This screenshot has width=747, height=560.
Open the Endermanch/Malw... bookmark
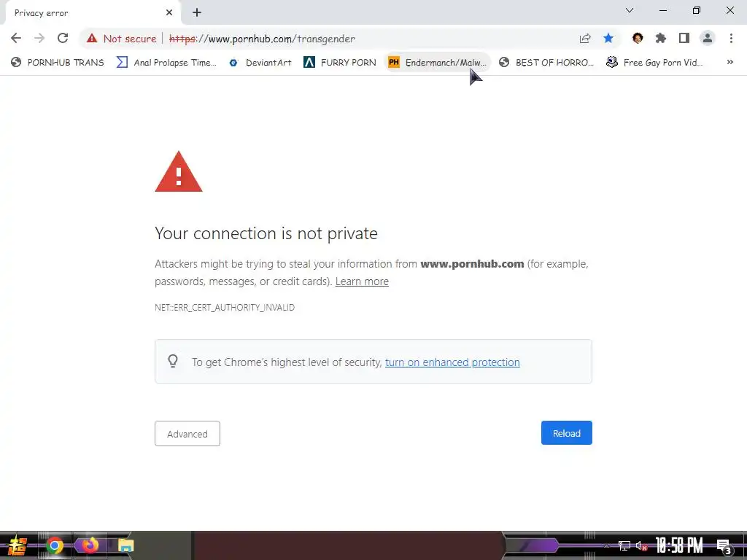[x=438, y=63]
